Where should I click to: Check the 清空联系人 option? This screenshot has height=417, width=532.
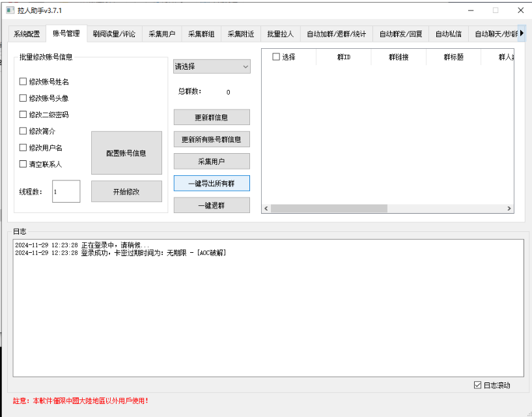point(23,164)
